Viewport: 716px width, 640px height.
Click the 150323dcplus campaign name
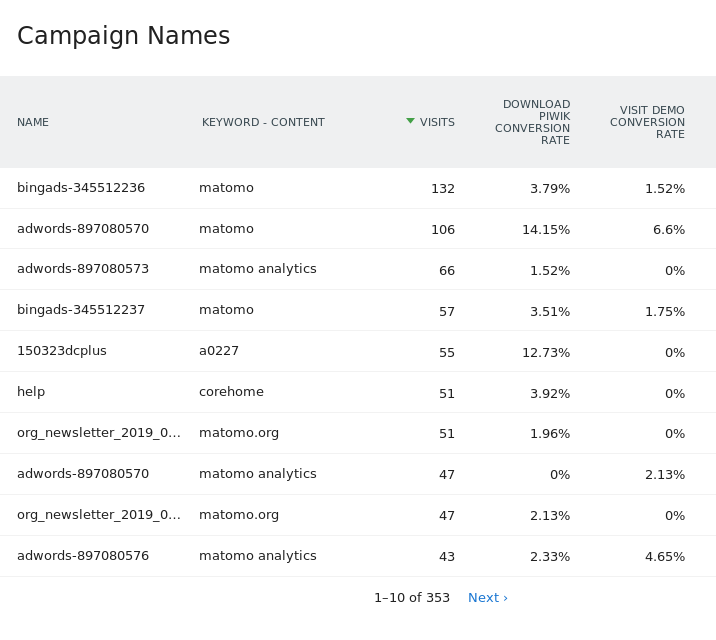(62, 351)
